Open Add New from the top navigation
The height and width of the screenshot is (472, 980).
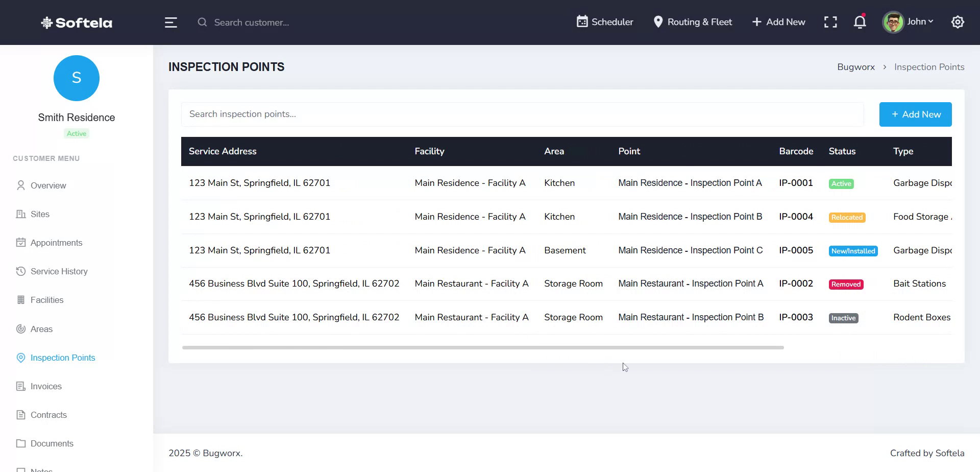(778, 22)
